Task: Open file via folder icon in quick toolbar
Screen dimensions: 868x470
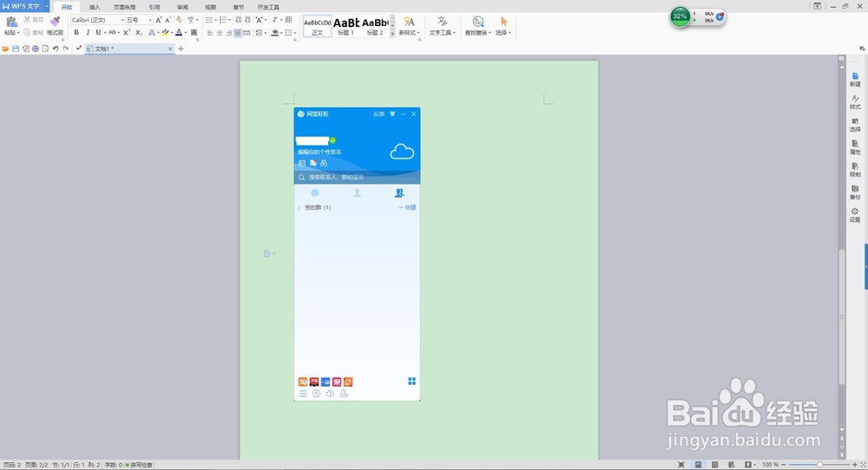Action: point(5,49)
